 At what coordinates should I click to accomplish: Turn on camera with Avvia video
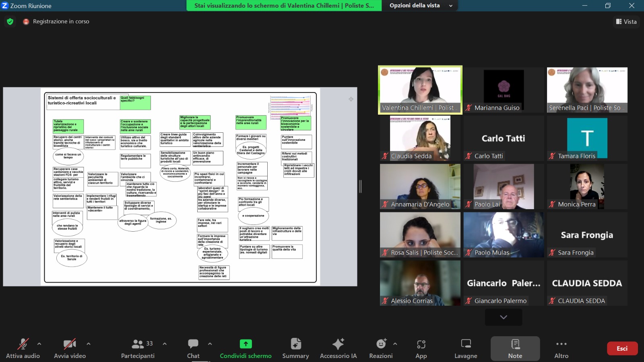70,348
